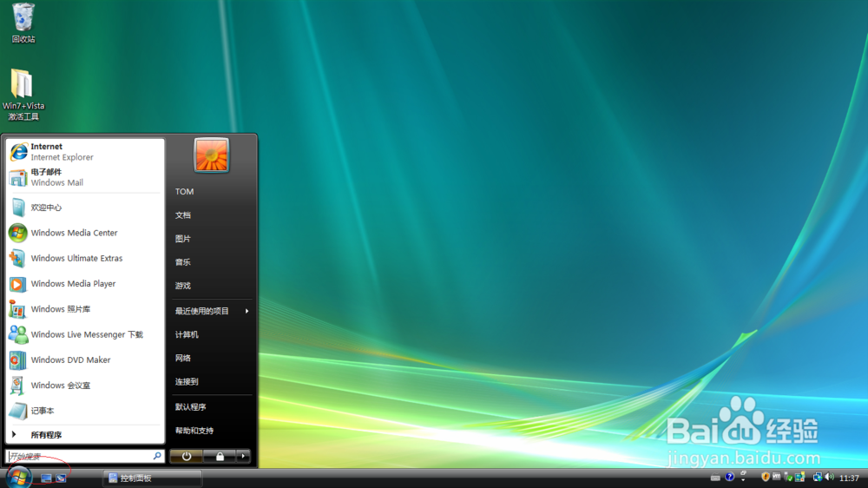Activate 控制面板 taskbar button
The height and width of the screenshot is (488, 868).
click(152, 478)
